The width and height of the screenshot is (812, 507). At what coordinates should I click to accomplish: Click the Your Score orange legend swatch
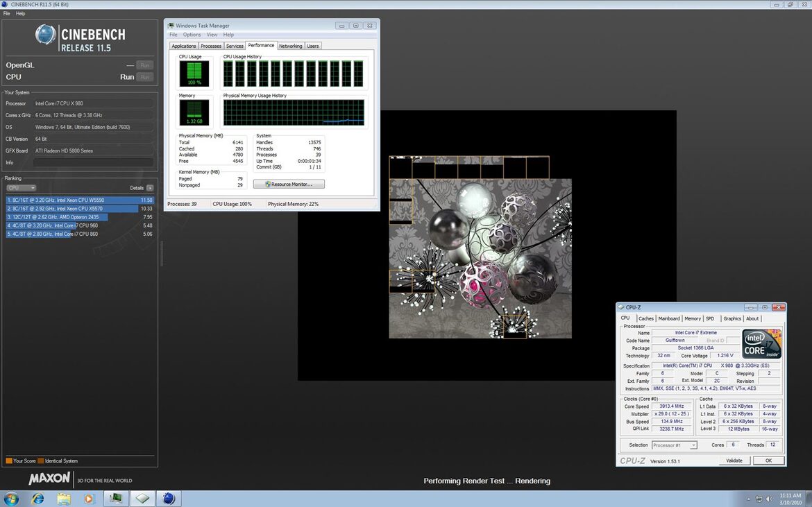click(x=9, y=461)
